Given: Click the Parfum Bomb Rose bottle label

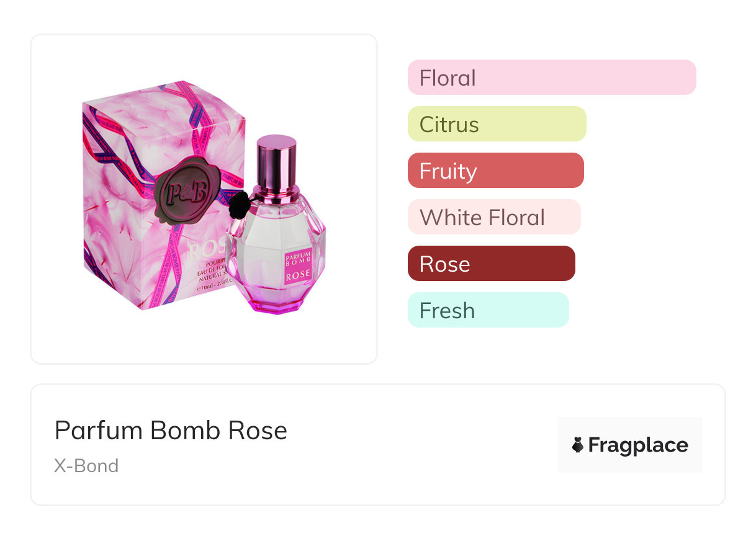Looking at the screenshot, I should point(298,267).
